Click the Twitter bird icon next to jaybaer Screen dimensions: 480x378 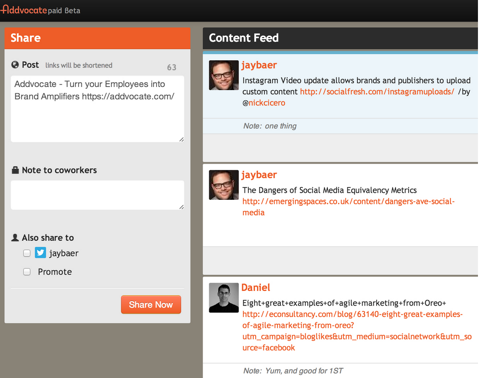(40, 253)
